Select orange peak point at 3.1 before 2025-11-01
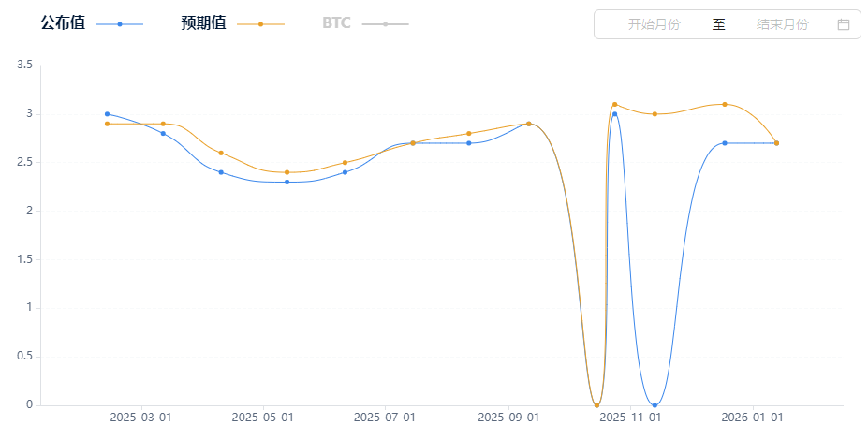868x440 pixels. click(615, 104)
